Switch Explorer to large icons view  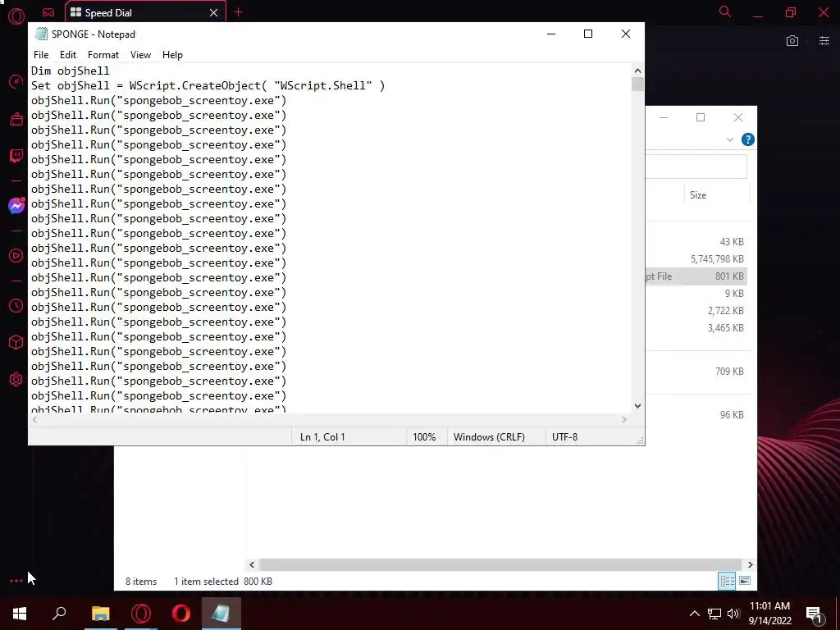(745, 581)
